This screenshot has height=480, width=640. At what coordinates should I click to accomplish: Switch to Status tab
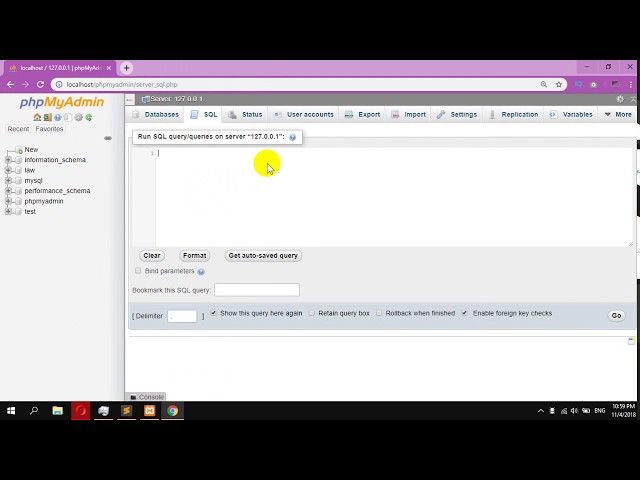[245, 115]
